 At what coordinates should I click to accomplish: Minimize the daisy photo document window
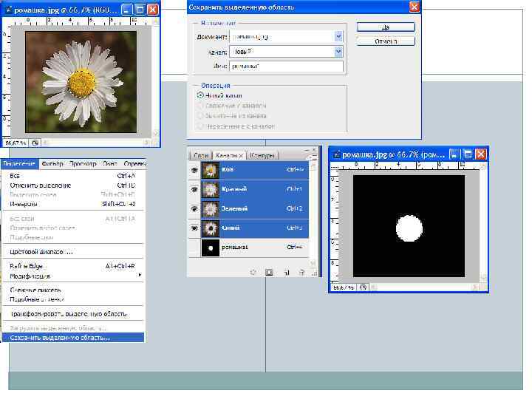tap(126, 10)
